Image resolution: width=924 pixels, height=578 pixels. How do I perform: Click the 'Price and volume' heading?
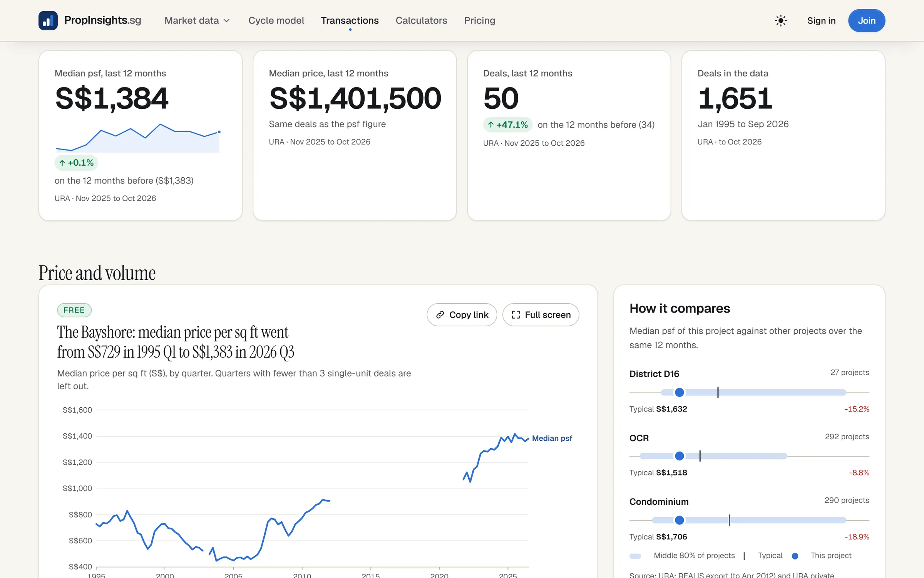(x=97, y=274)
